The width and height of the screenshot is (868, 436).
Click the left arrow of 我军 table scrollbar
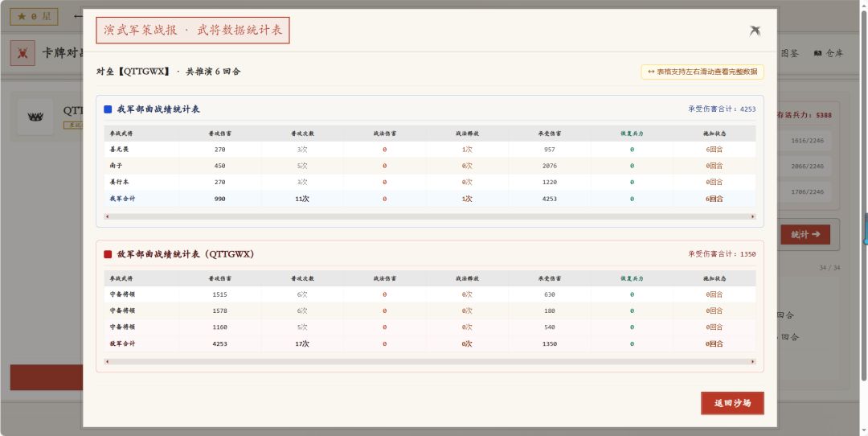click(107, 216)
